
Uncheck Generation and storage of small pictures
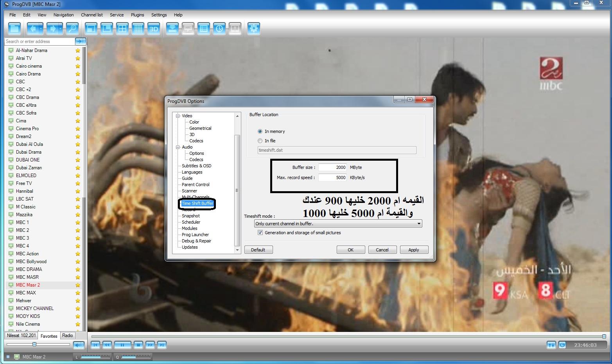260,233
